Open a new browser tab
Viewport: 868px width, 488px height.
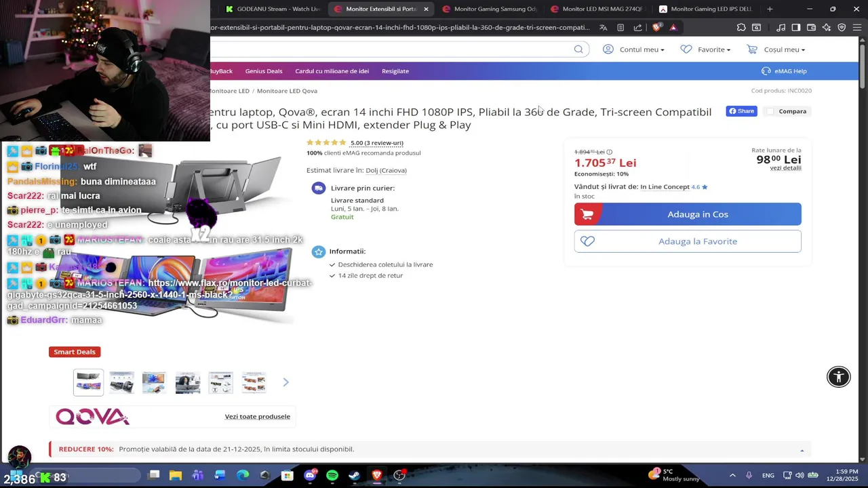770,9
